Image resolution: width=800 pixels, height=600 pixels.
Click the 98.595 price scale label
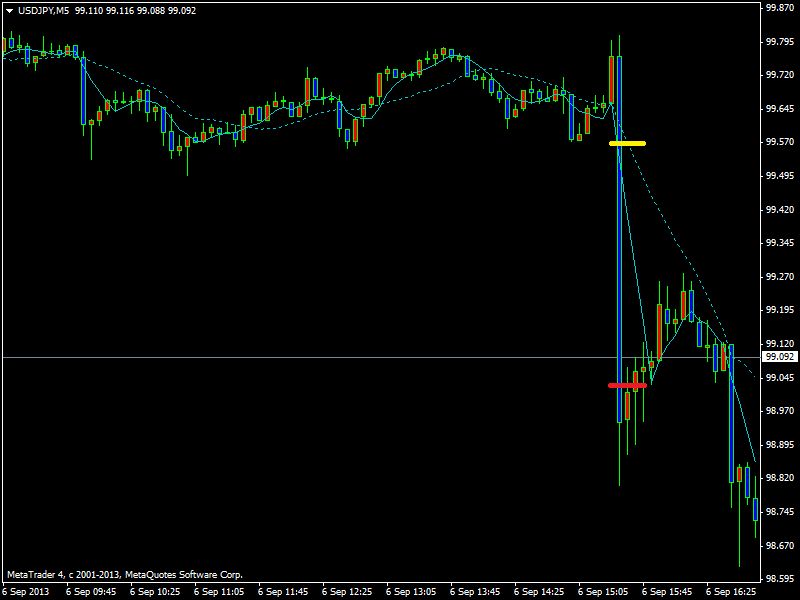pyautogui.click(x=780, y=579)
